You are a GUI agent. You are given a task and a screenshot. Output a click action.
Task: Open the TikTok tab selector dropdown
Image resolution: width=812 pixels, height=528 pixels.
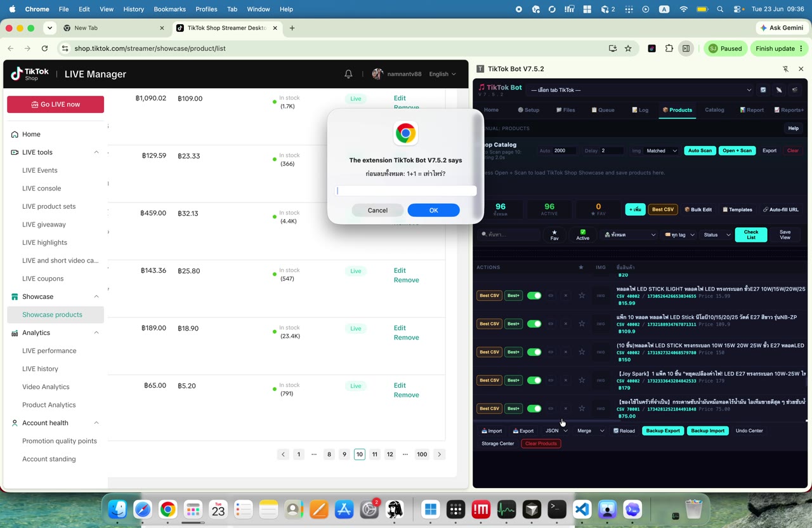tap(641, 90)
